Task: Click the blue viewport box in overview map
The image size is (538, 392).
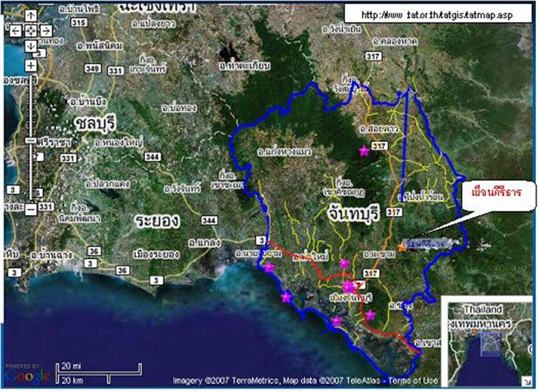Action: 491,344
